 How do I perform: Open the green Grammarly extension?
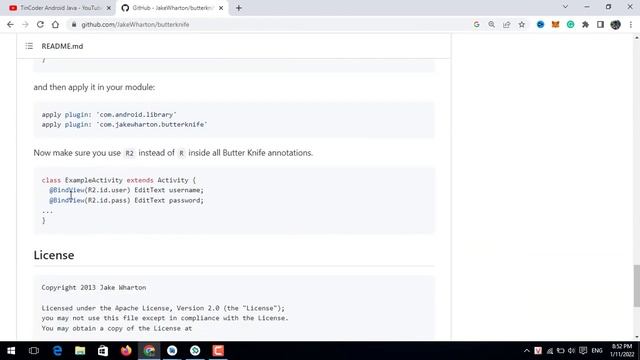pyautogui.click(x=570, y=24)
